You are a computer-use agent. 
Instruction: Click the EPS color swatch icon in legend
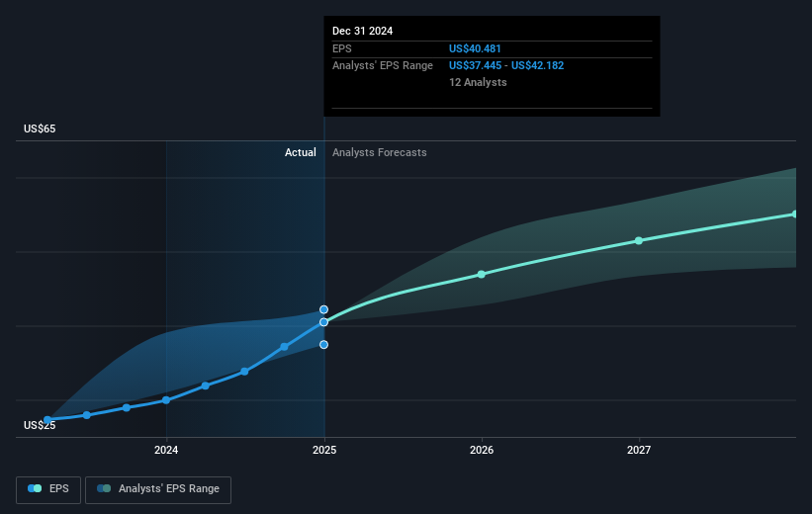(x=35, y=488)
